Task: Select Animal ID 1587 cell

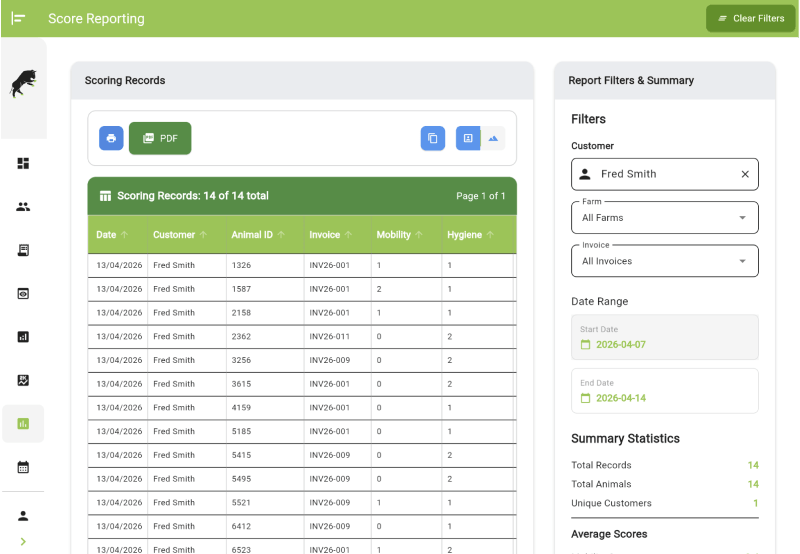Action: (x=265, y=289)
